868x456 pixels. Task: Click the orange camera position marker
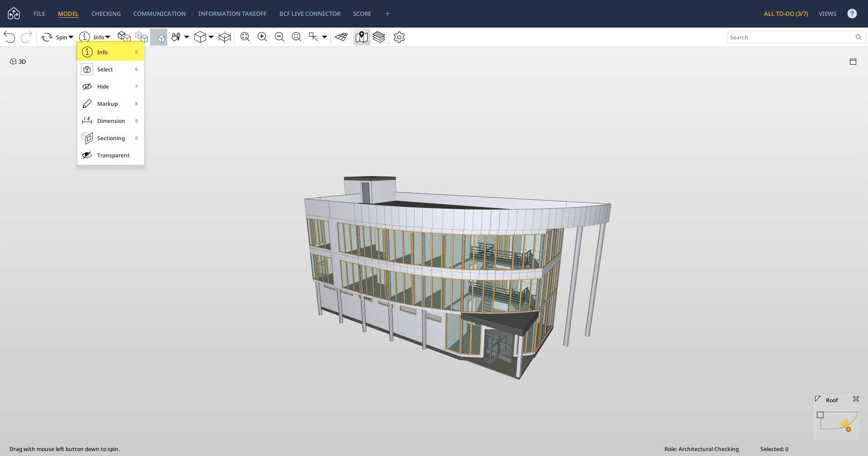click(849, 429)
